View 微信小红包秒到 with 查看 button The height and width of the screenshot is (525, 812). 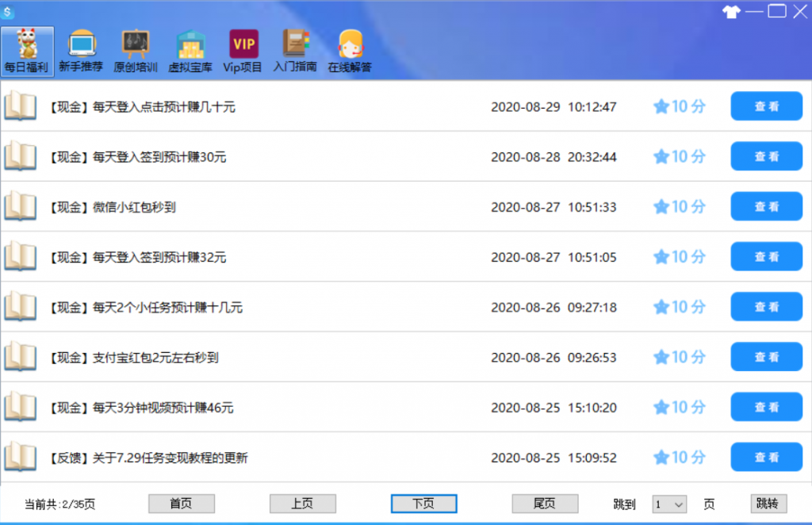click(x=767, y=206)
